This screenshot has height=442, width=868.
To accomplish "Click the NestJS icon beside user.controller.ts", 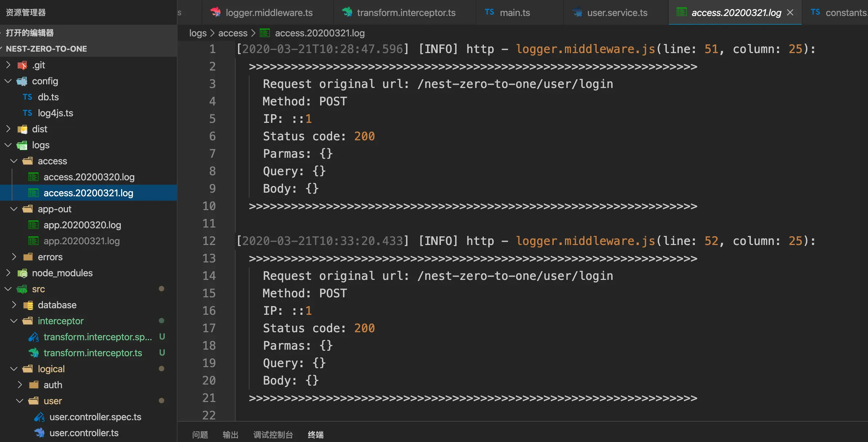I will pyautogui.click(x=39, y=433).
